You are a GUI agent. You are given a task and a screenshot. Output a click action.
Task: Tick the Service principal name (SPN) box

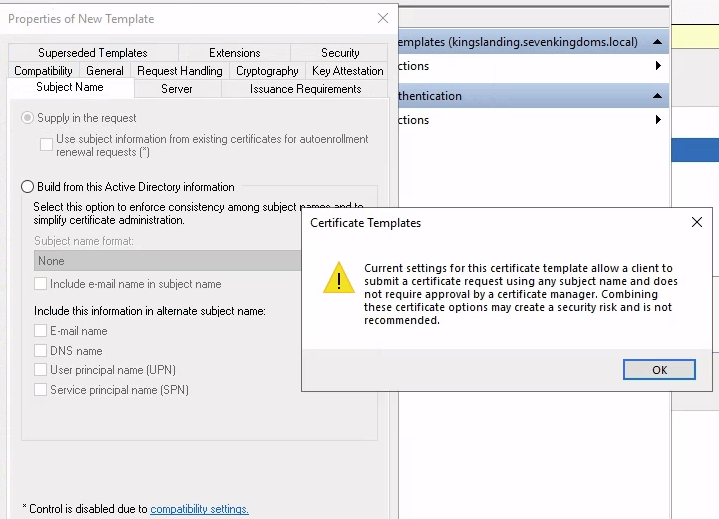(x=41, y=390)
